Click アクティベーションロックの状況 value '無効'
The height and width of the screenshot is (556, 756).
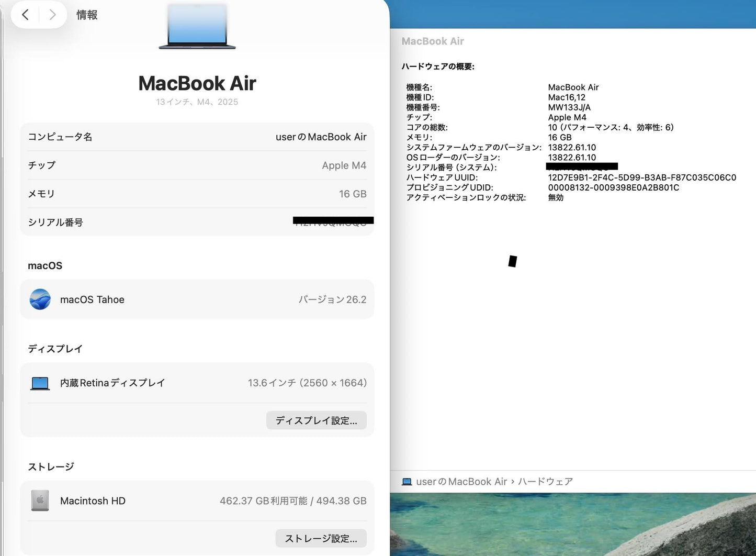coord(556,197)
